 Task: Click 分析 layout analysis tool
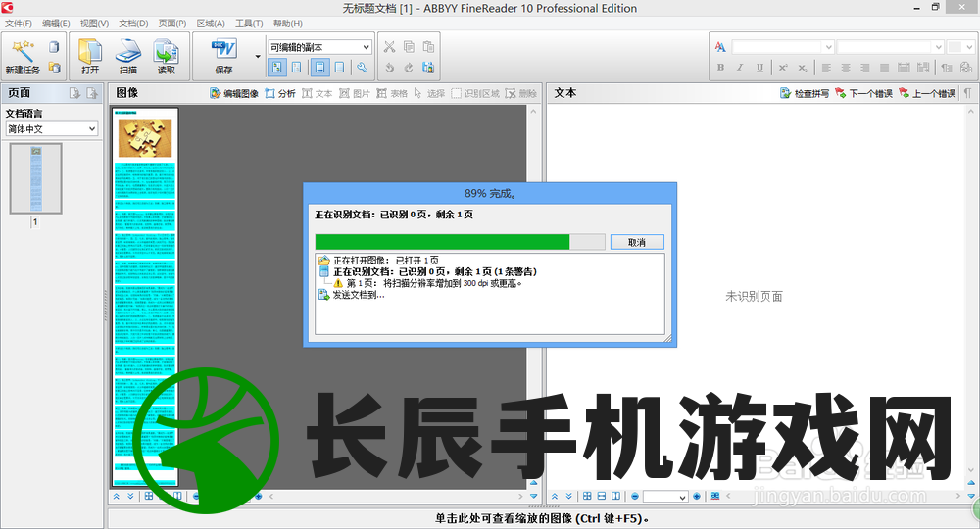click(280, 93)
